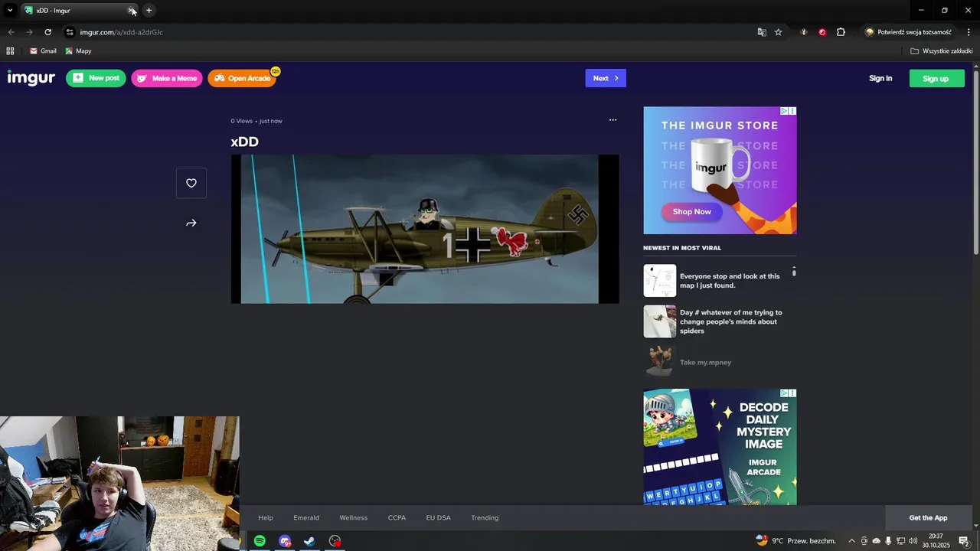This screenshot has width=980, height=551.
Task: Reload the page
Action: [47, 32]
